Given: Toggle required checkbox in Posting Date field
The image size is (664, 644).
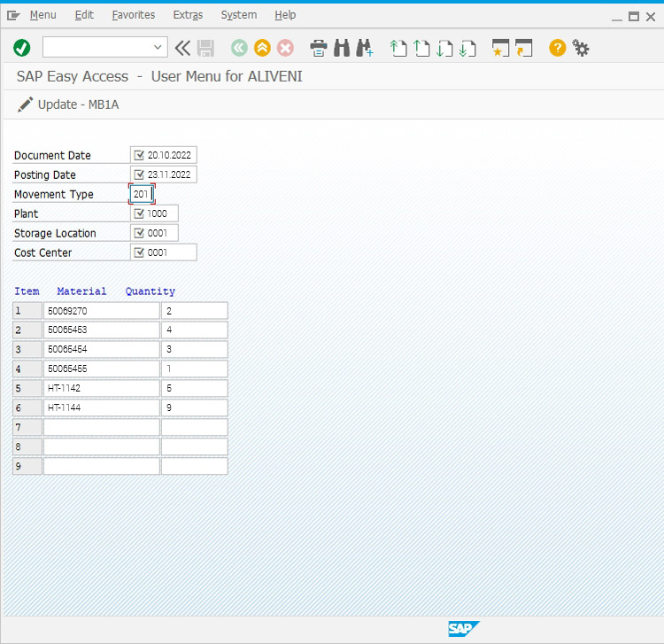Looking at the screenshot, I should (139, 175).
